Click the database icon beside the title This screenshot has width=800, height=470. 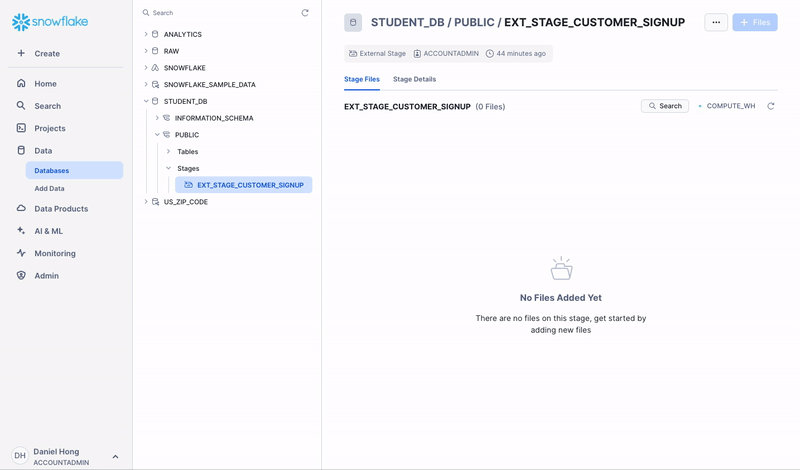click(x=353, y=22)
